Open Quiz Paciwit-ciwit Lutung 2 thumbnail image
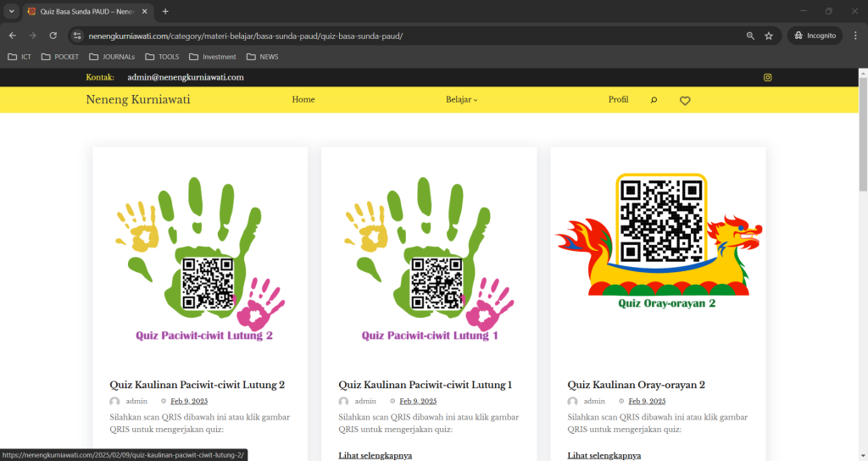Image resolution: width=868 pixels, height=461 pixels. pyautogui.click(x=200, y=259)
